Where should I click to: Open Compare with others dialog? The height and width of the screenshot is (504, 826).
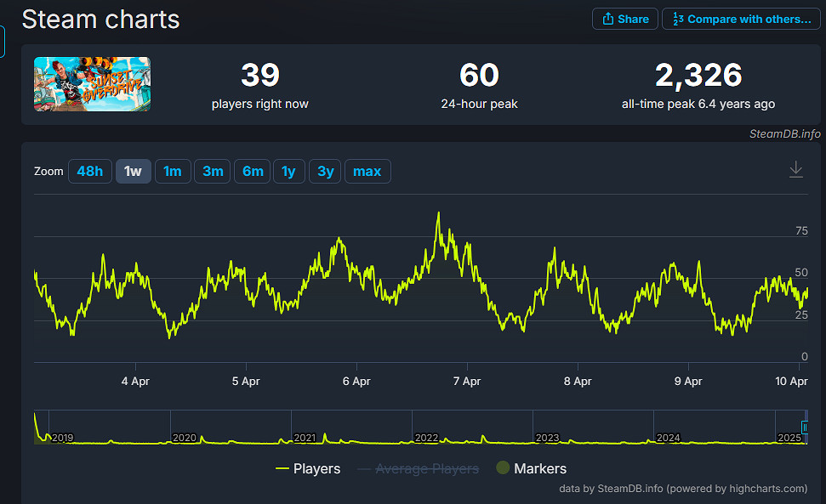pyautogui.click(x=743, y=19)
